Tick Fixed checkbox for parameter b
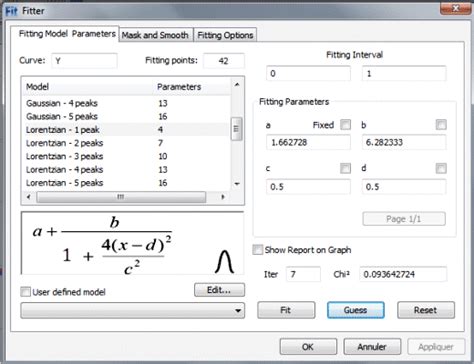474x364 pixels. (441, 125)
